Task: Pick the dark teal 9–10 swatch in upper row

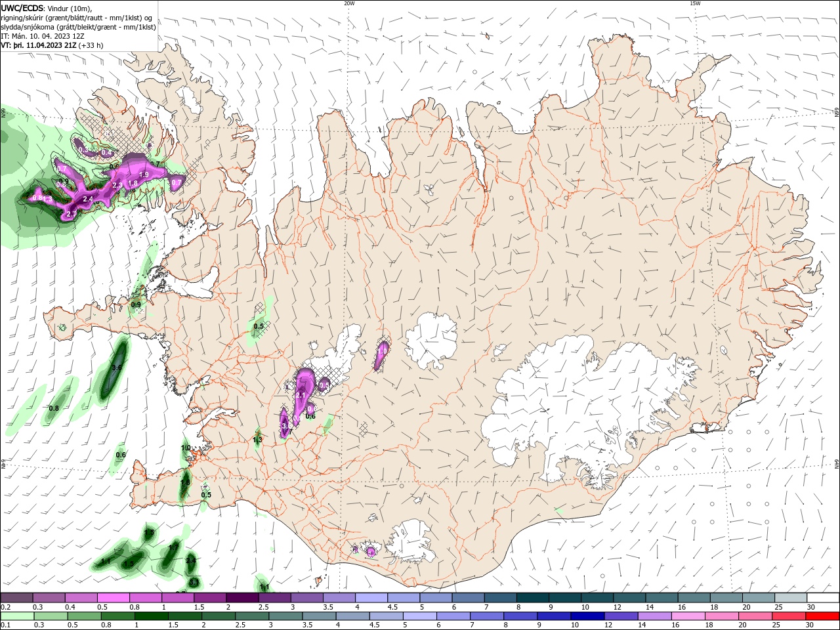Action: point(564,598)
